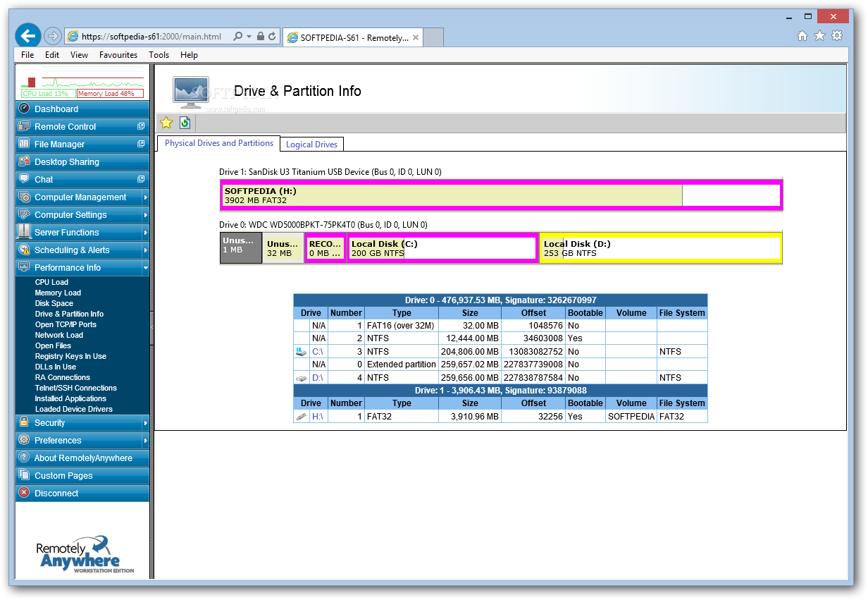The width and height of the screenshot is (868, 600).
Task: Open browser tools gear icon
Action: tap(837, 36)
